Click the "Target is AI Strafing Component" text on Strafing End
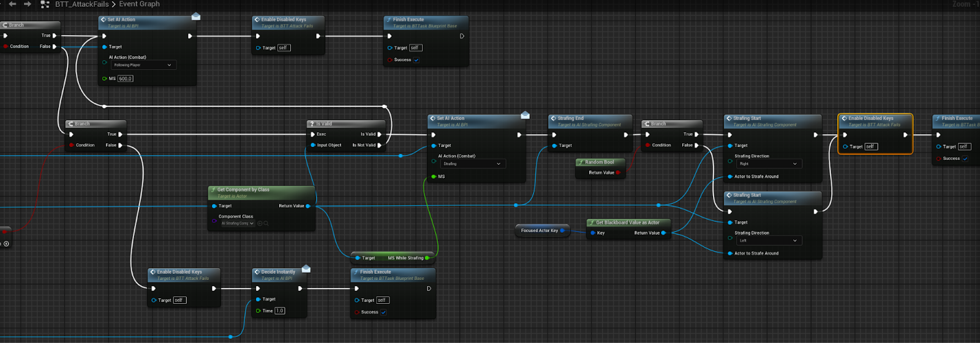 (x=589, y=124)
